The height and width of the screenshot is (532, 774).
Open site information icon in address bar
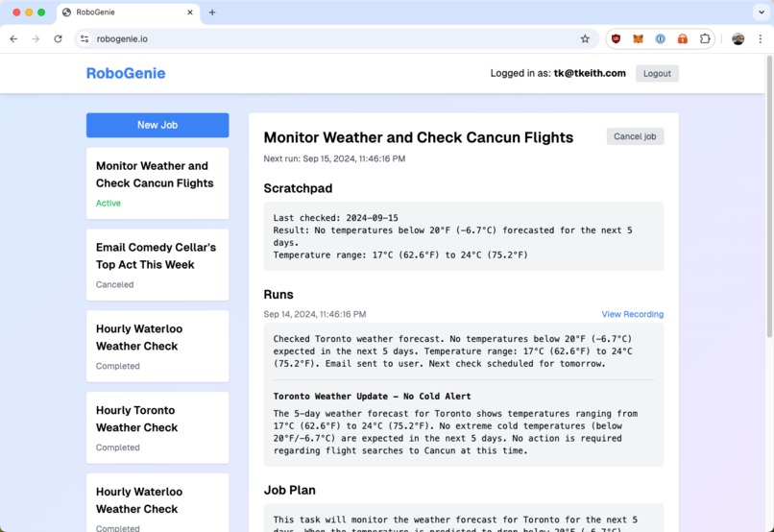(85, 39)
